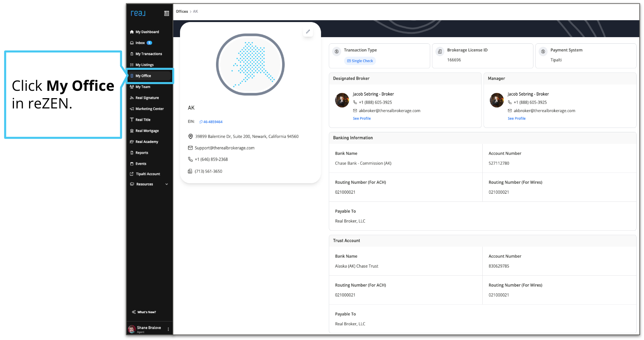Viewport: 644px width, 340px height.
Task: Click the office address location pin icon
Action: (x=191, y=136)
